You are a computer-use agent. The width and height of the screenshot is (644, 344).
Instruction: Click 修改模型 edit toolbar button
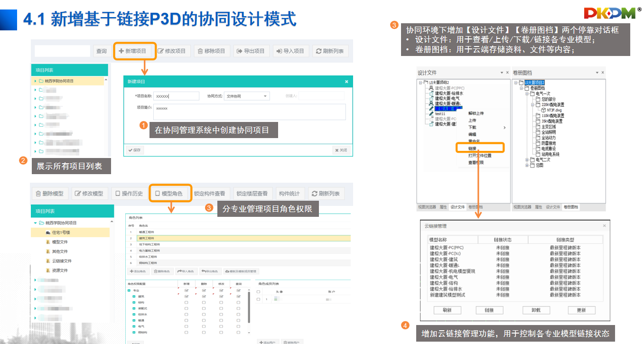tap(90, 194)
